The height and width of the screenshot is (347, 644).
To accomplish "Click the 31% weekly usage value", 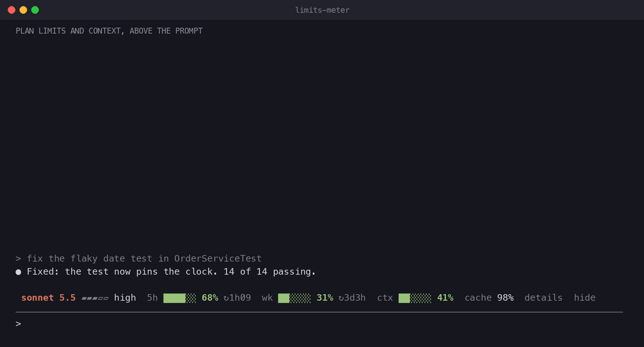I will click(325, 297).
